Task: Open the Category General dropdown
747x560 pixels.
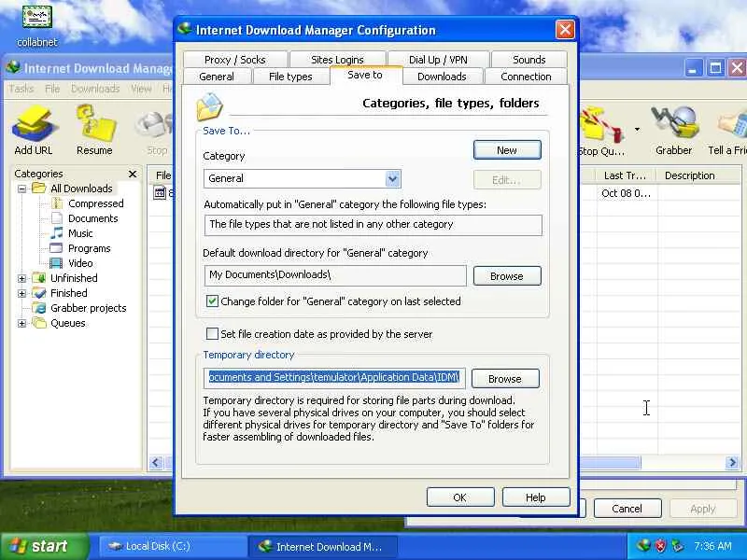Action: tap(392, 178)
